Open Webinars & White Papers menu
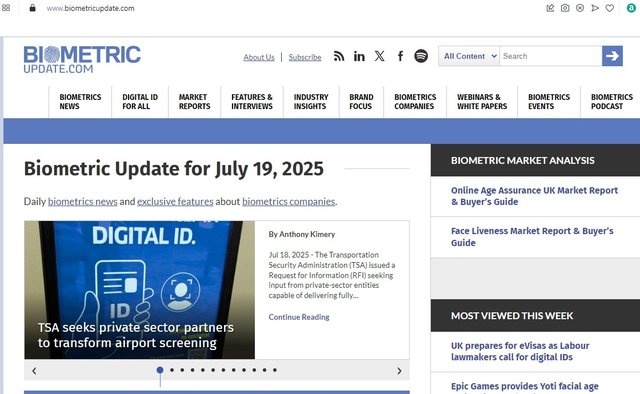640x394 pixels. coord(482,102)
